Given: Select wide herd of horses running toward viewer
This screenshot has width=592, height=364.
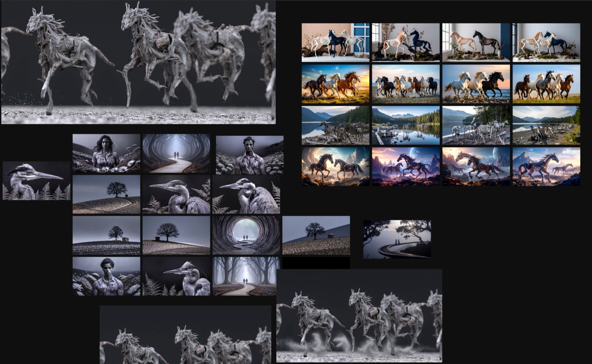Looking at the screenshot, I should (406, 84).
